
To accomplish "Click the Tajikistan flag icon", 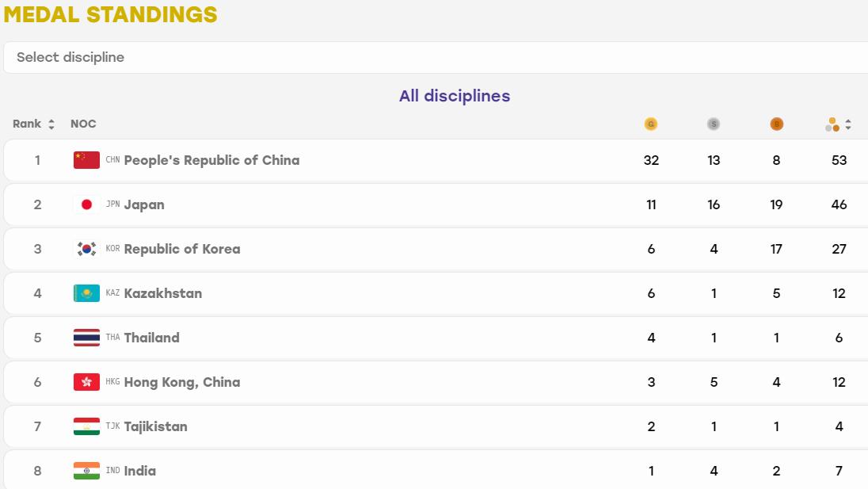I will pos(86,426).
